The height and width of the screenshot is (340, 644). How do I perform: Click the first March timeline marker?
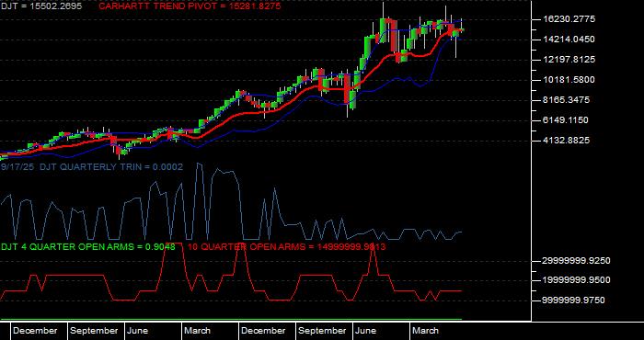(197, 331)
